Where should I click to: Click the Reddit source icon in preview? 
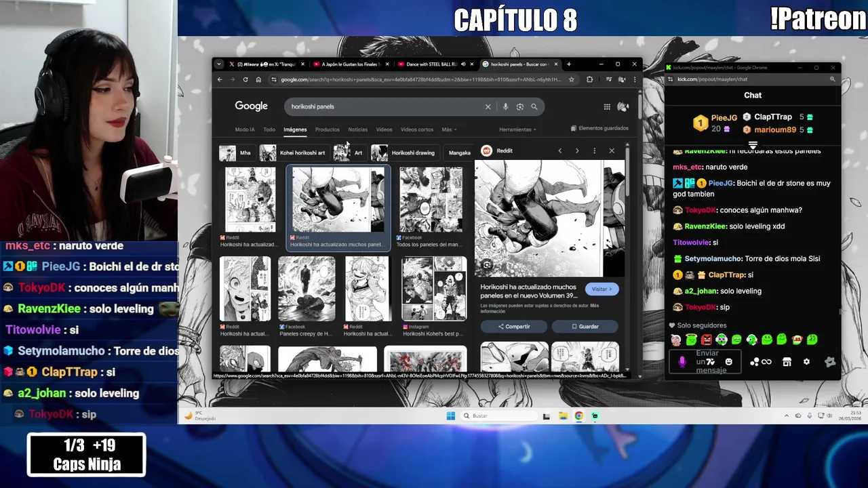click(x=486, y=150)
